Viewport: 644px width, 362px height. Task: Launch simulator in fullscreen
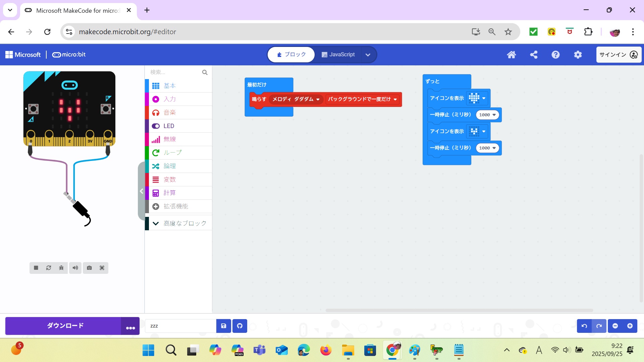102,268
